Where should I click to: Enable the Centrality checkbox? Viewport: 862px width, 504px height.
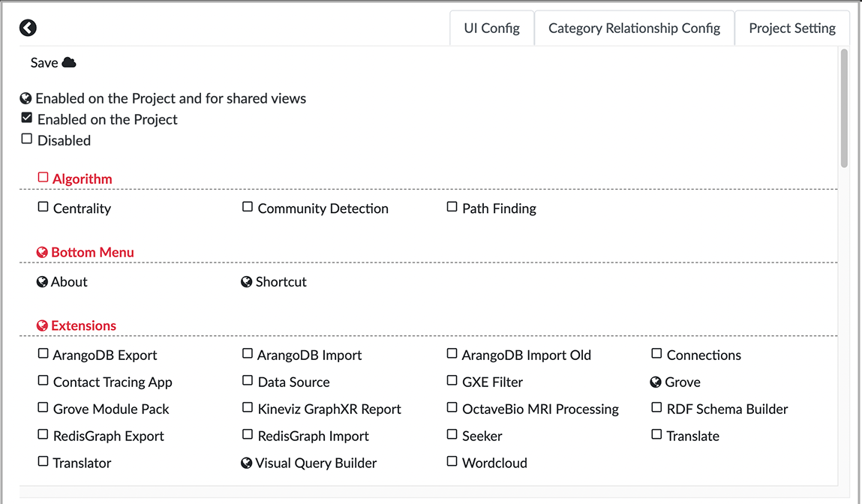pyautogui.click(x=43, y=207)
